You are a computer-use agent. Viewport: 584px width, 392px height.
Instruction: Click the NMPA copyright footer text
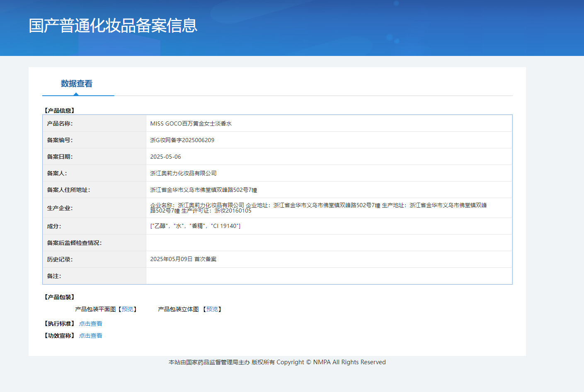277,362
